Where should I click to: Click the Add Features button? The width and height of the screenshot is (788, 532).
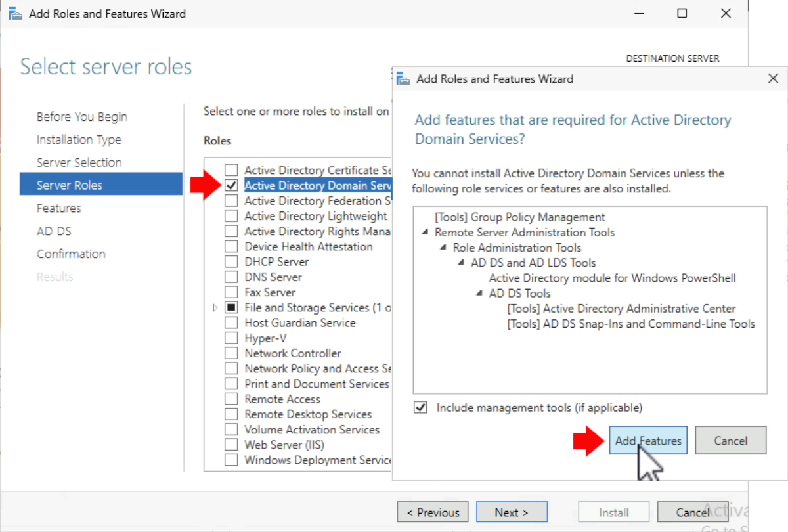tap(648, 440)
